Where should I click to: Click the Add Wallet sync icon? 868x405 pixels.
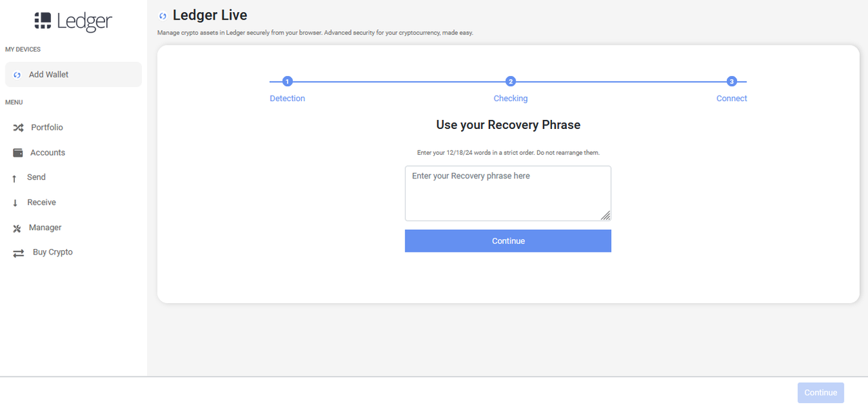pos(18,75)
